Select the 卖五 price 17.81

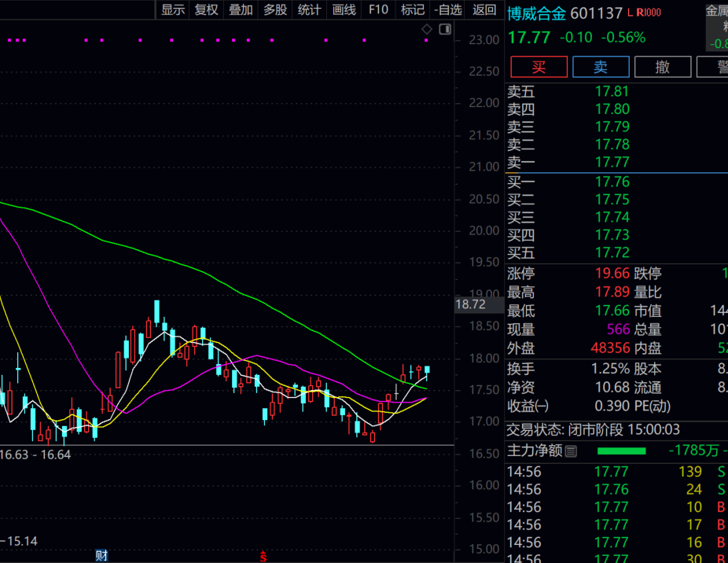coord(612,91)
